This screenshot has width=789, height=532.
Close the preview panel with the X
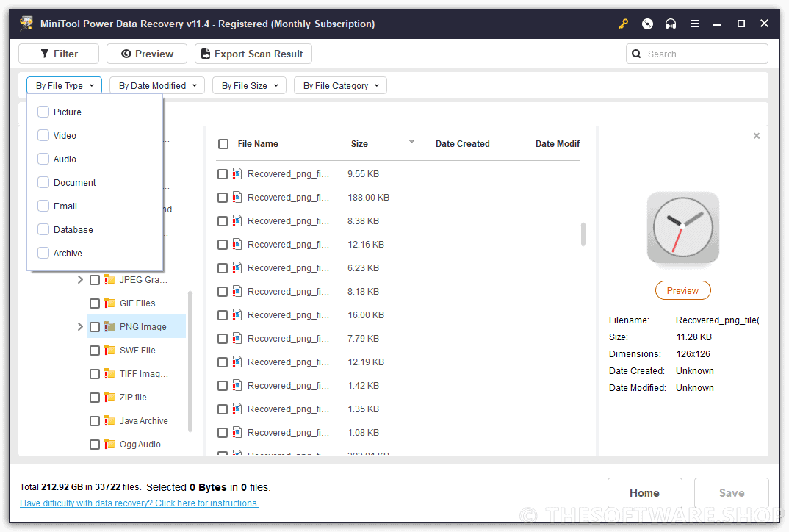(x=756, y=136)
